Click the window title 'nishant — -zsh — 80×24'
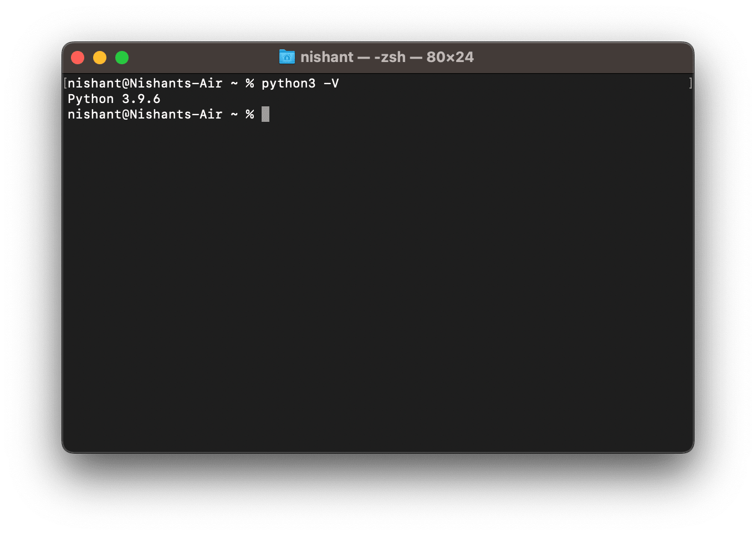 387,57
